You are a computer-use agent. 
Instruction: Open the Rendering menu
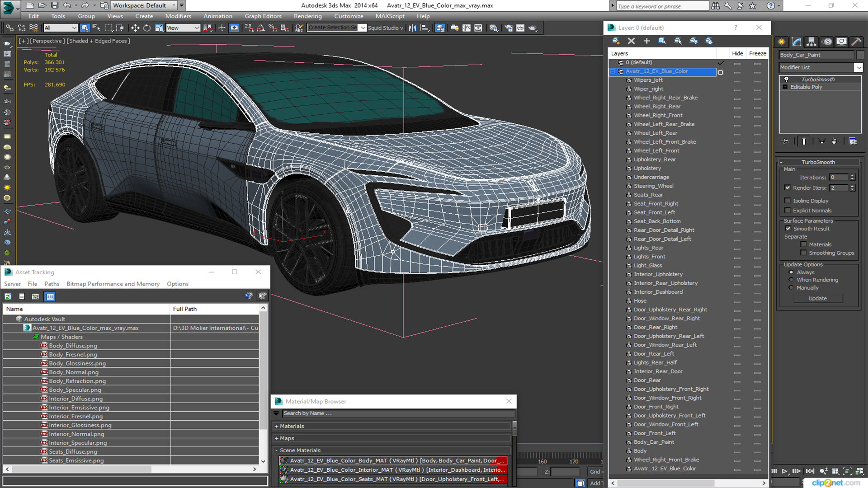[x=307, y=16]
